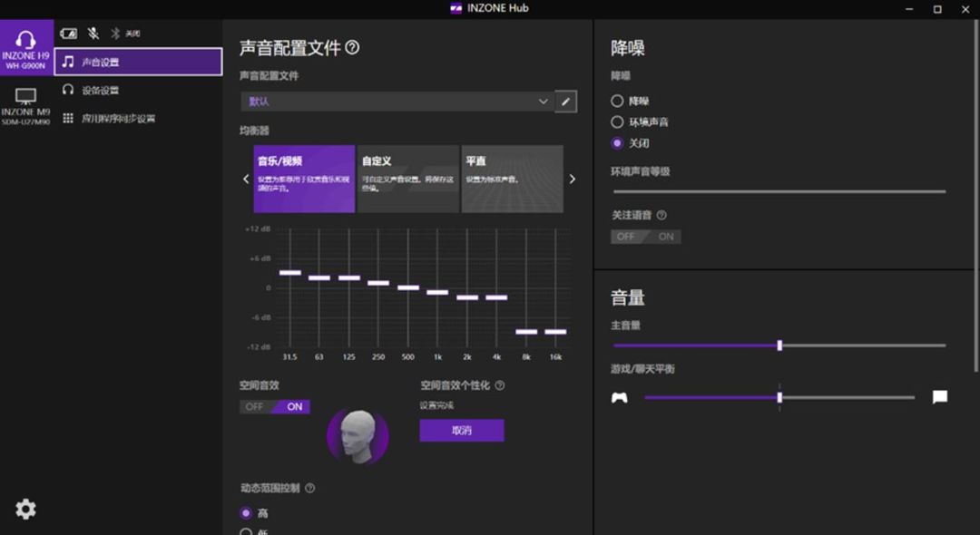Click the 降噪 section heading
This screenshot has height=535, width=980.
click(x=628, y=48)
